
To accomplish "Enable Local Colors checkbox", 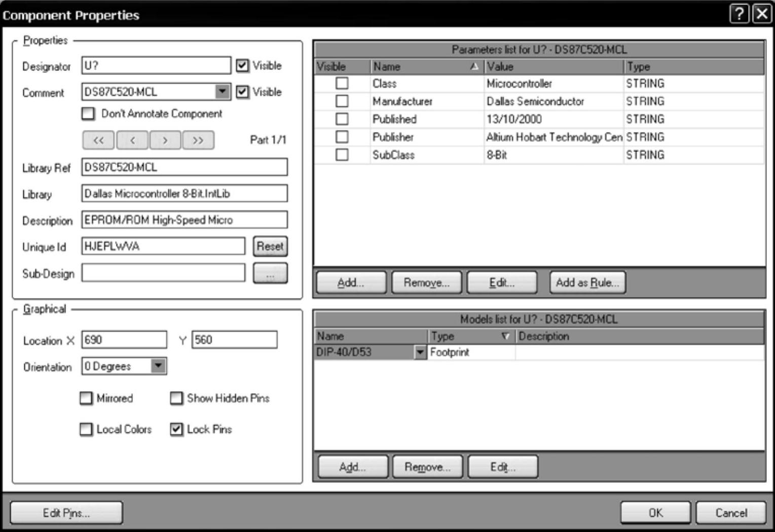I will pos(86,430).
